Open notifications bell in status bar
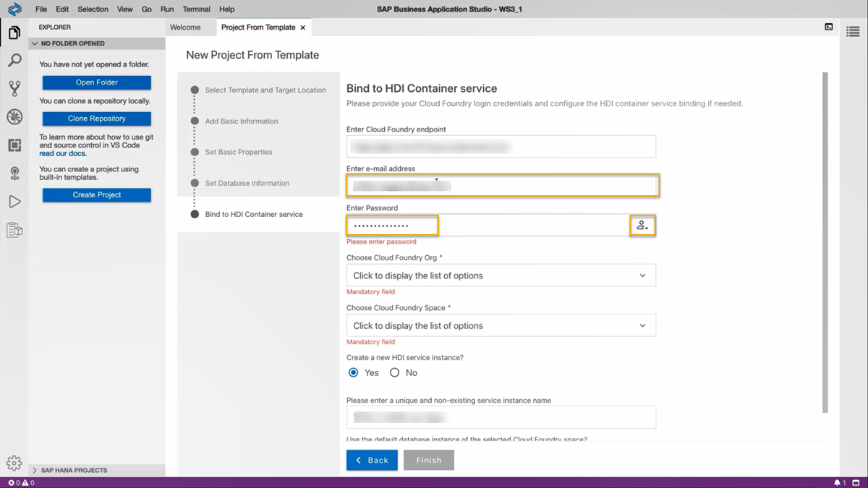 point(840,482)
